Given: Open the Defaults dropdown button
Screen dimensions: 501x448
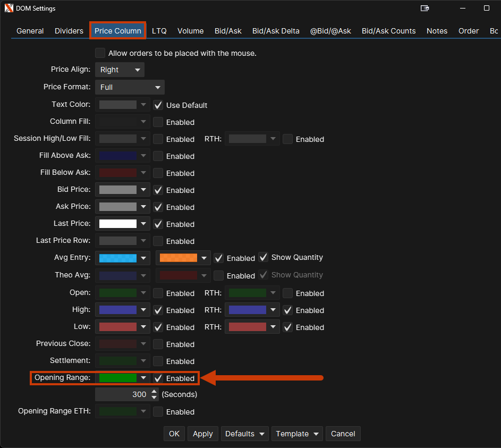Looking at the screenshot, I should point(245,434).
